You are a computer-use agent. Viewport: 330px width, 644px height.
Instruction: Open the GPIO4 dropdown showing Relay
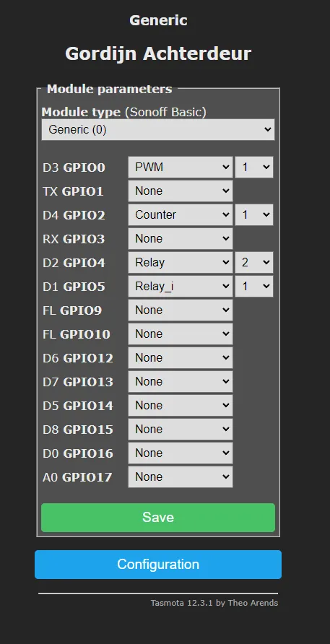click(x=181, y=263)
